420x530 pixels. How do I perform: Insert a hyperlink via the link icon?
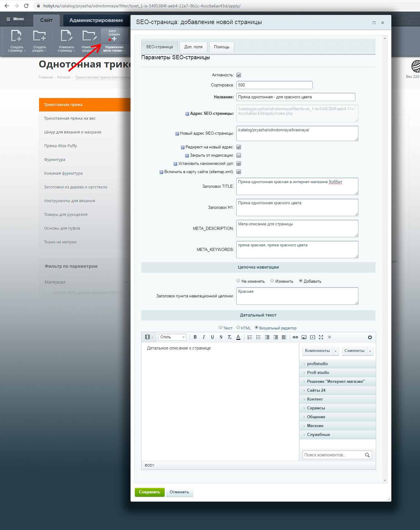click(295, 337)
